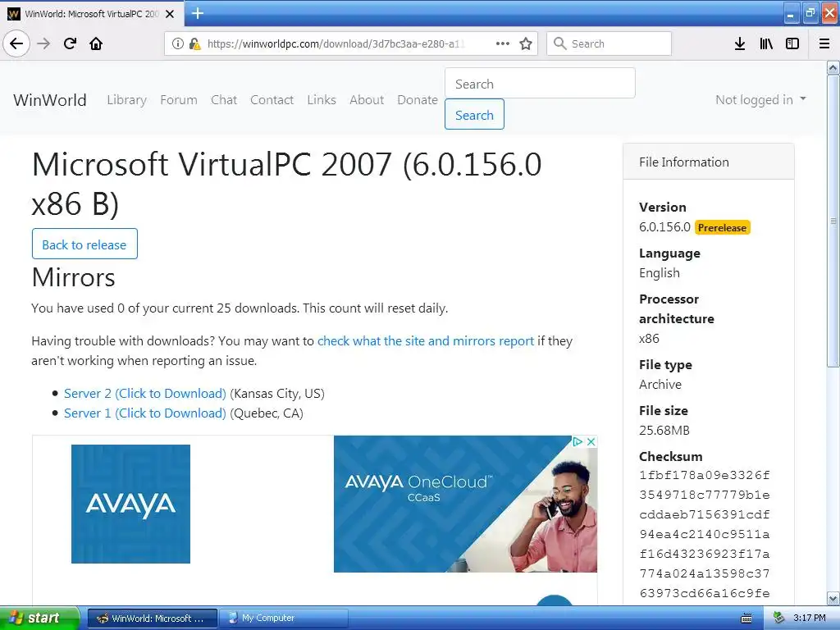Click the Avaya OneCloud CCaaS banner

pos(465,504)
